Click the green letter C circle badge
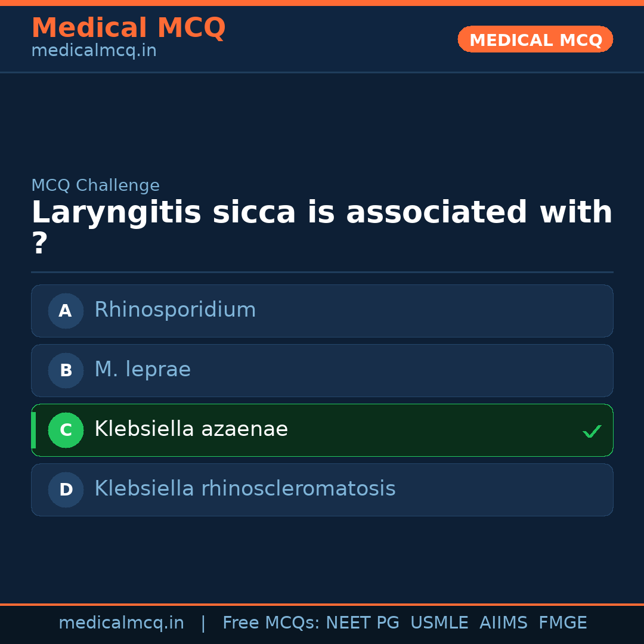Image resolution: width=644 pixels, height=644 pixels. coord(66,430)
